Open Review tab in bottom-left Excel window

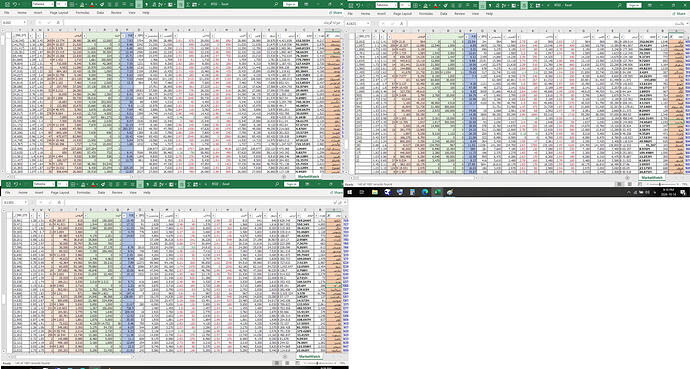117,193
